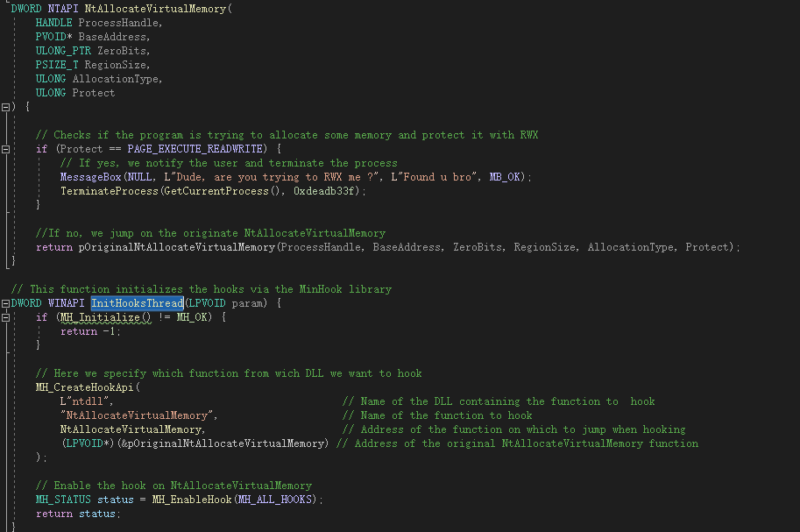Click the PSIZE_T type token
Image resolution: width=800 pixels, height=532 pixels.
pos(57,65)
